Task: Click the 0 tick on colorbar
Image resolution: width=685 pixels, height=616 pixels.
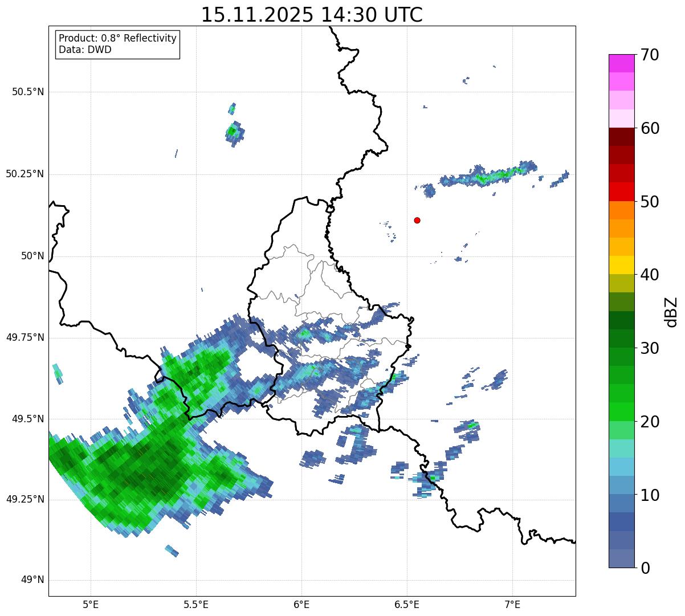Action: click(x=645, y=568)
